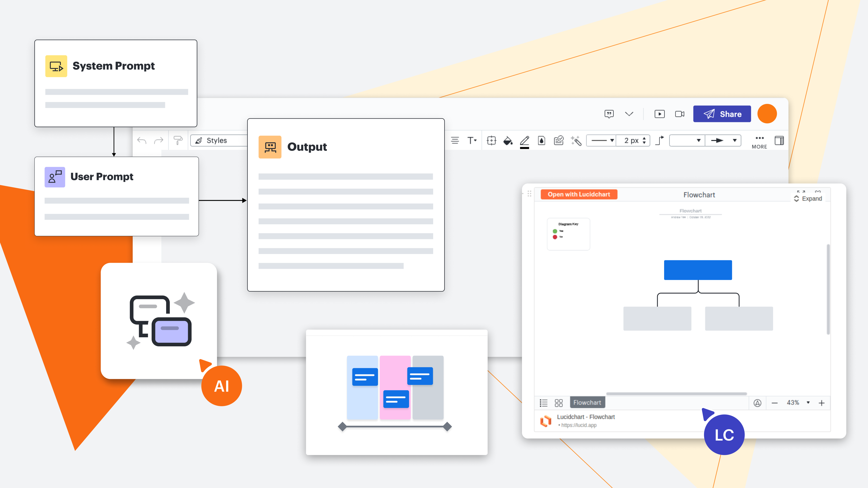Open the fill color bucket tool
Image resolution: width=868 pixels, height=488 pixels.
pos(507,141)
